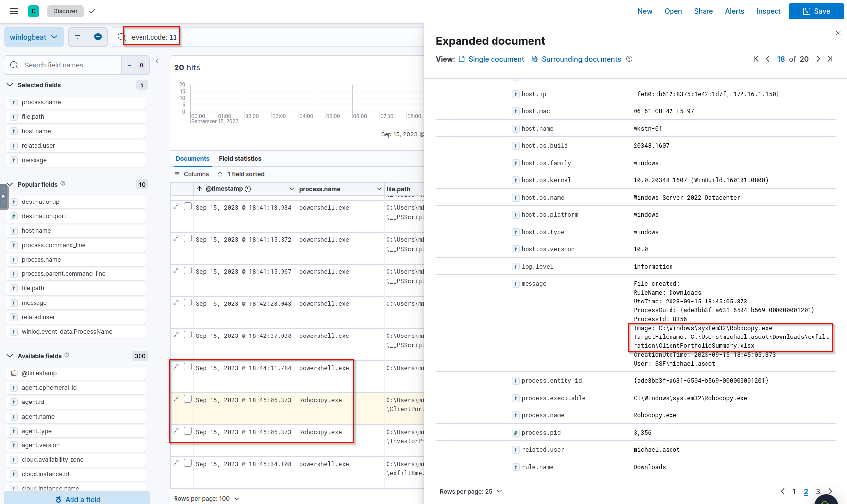Screen dimensions: 847x504
Task: Switch to the Field statistics tab
Action: [240, 159]
